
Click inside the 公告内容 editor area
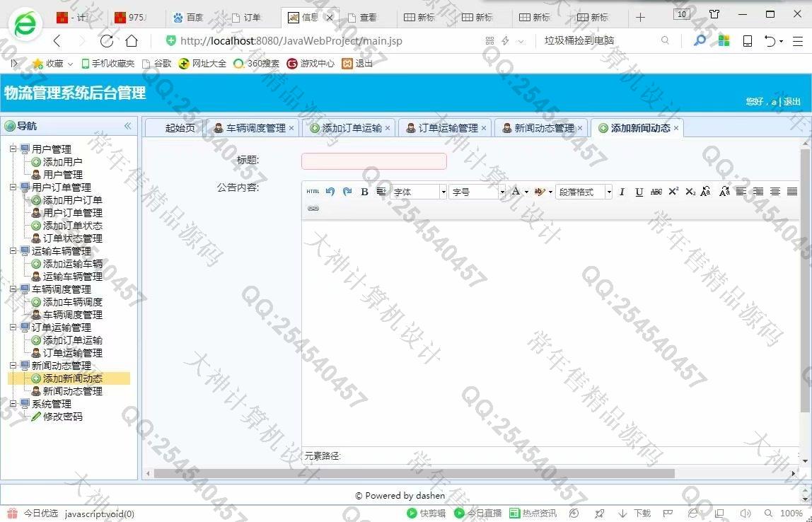550,332
